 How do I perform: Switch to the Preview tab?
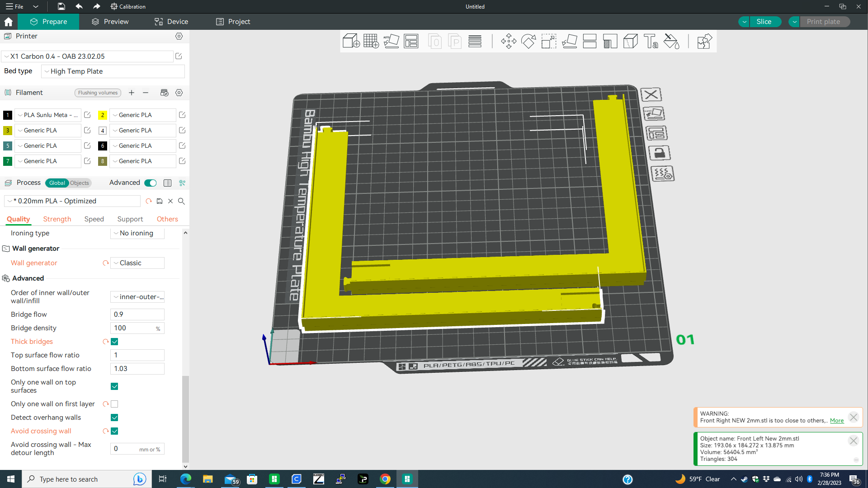pyautogui.click(x=110, y=22)
